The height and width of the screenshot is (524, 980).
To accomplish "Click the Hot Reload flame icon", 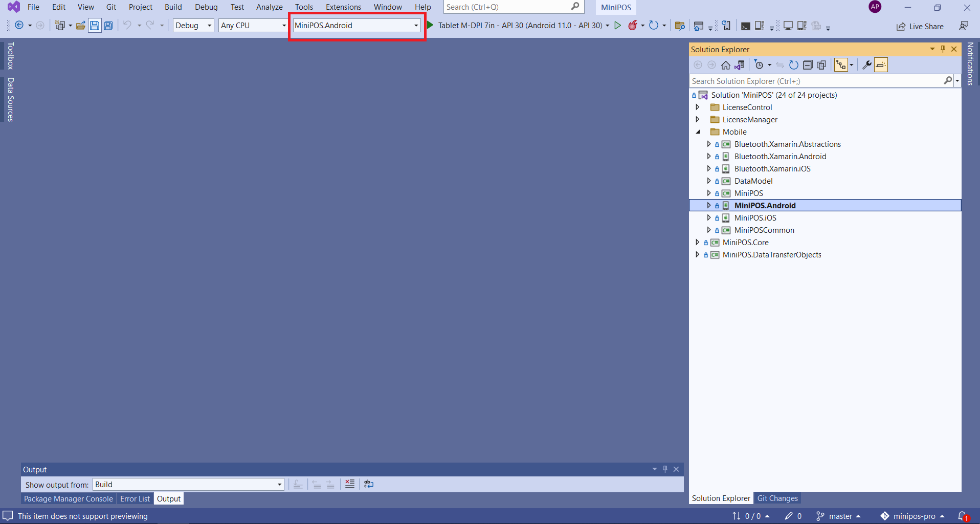I will 633,25.
